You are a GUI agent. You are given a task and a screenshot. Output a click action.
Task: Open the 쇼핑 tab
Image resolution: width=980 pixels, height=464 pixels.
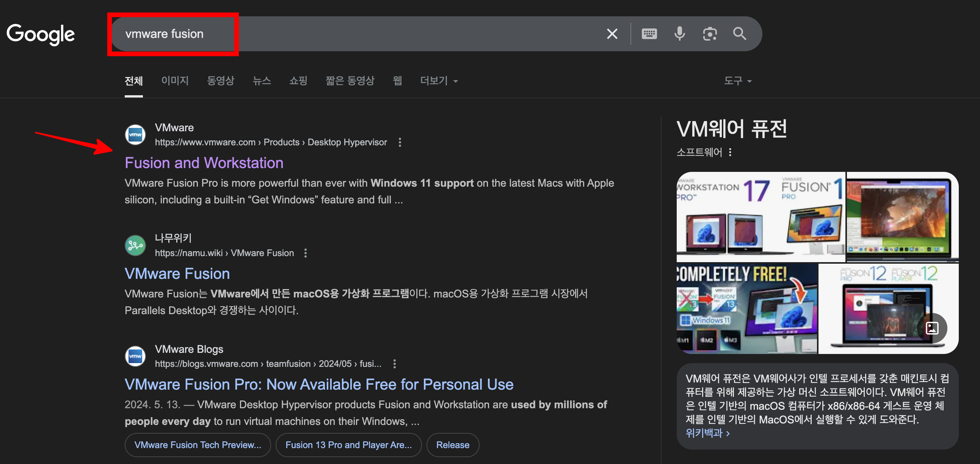pos(298,81)
